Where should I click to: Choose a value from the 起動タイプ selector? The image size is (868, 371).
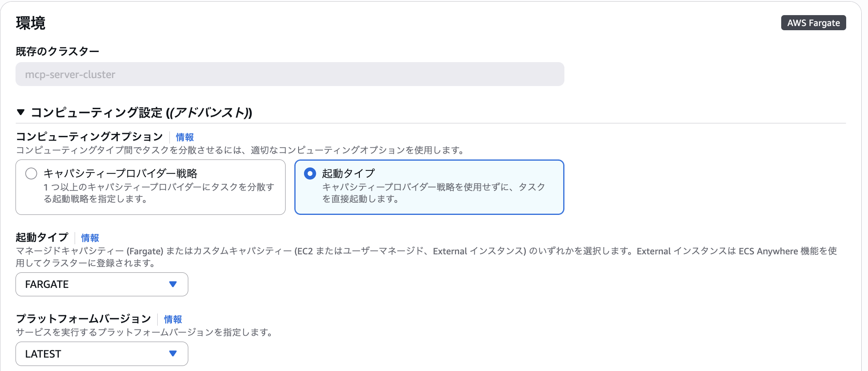[x=101, y=284]
